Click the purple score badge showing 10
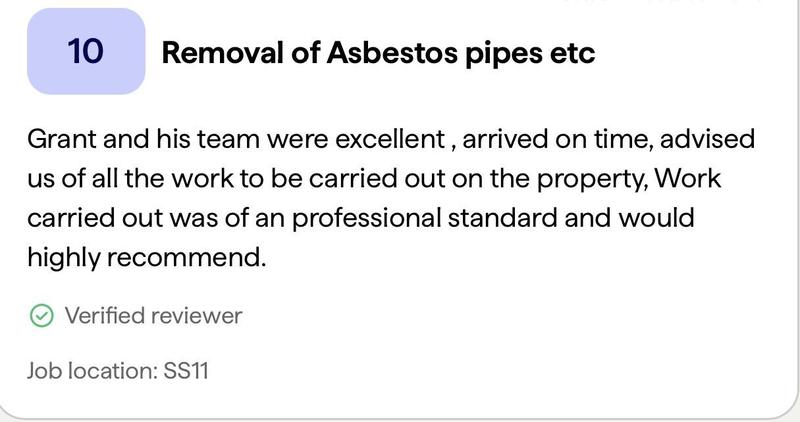This screenshot has height=422, width=800. tap(86, 52)
